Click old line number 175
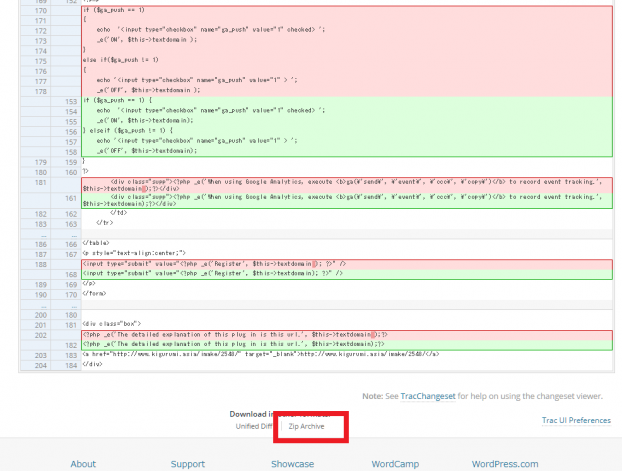The height and width of the screenshot is (471, 622). coord(40,61)
